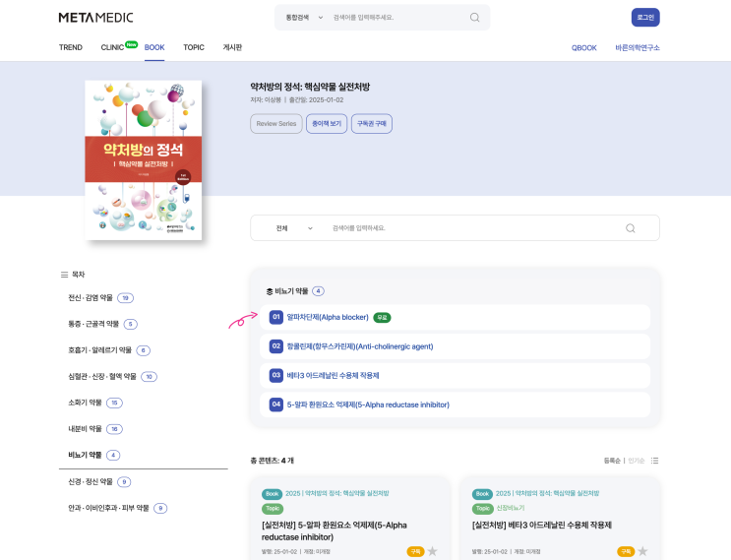The height and width of the screenshot is (560, 731).
Task: Click the 약처방의 정석 book cover
Action: [143, 160]
